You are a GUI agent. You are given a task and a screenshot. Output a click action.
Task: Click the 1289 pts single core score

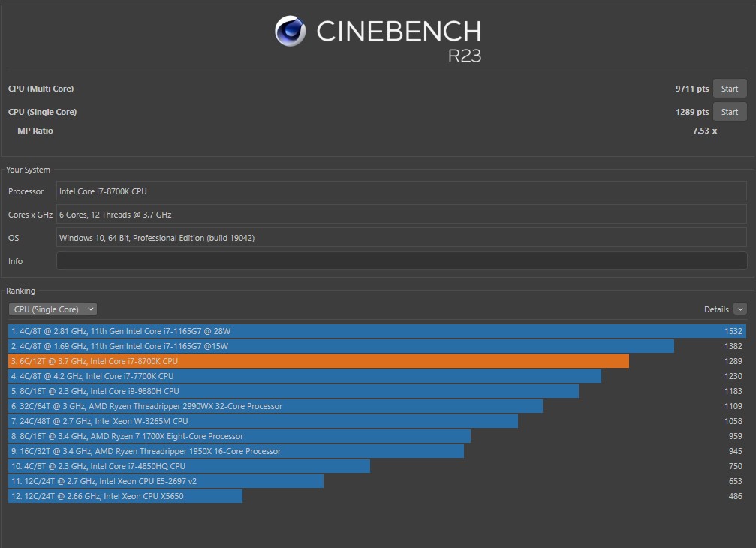coord(692,112)
